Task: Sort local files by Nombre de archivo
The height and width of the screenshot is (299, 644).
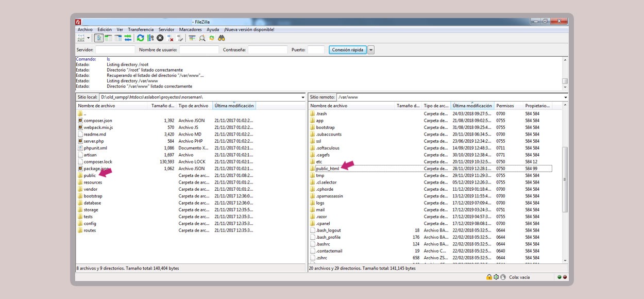Action: [x=113, y=106]
